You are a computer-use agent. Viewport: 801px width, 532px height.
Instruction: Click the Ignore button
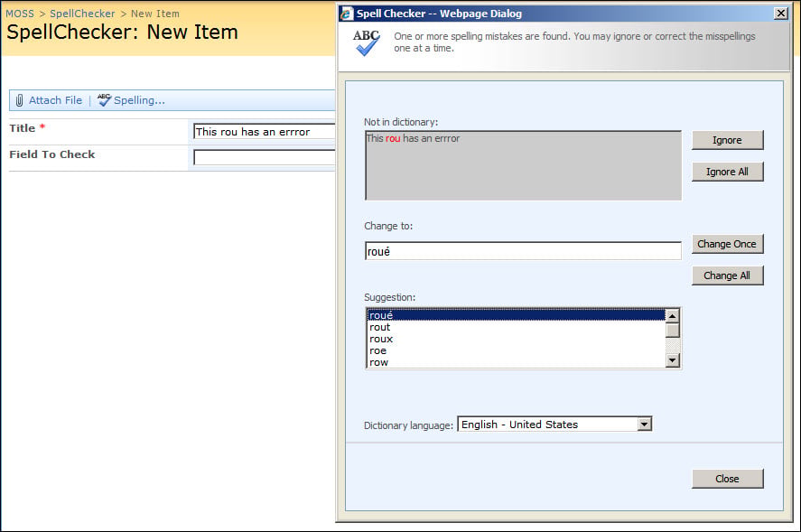pos(728,140)
